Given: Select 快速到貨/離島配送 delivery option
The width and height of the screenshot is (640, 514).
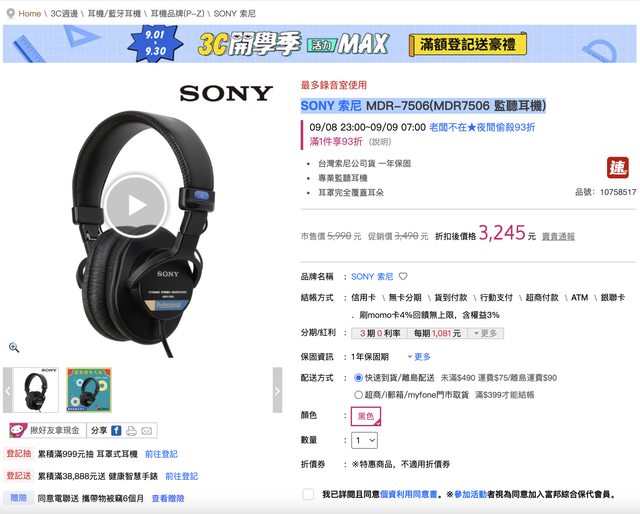Looking at the screenshot, I should coord(358,378).
